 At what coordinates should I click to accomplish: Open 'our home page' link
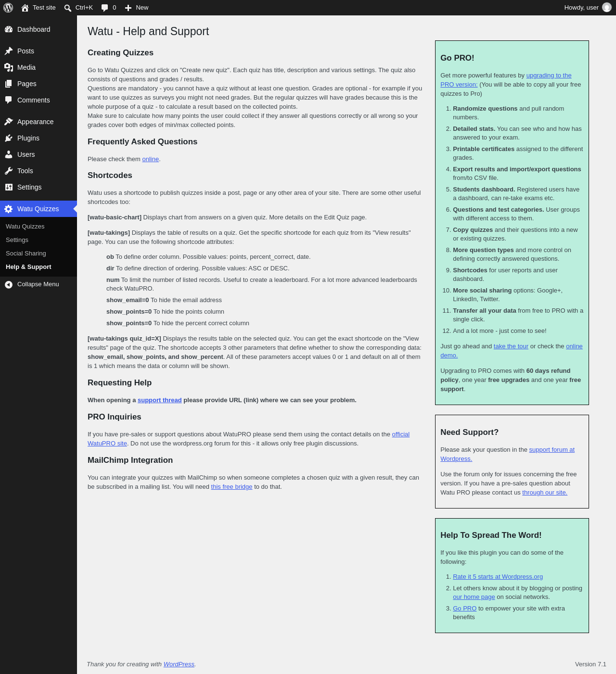click(x=474, y=597)
